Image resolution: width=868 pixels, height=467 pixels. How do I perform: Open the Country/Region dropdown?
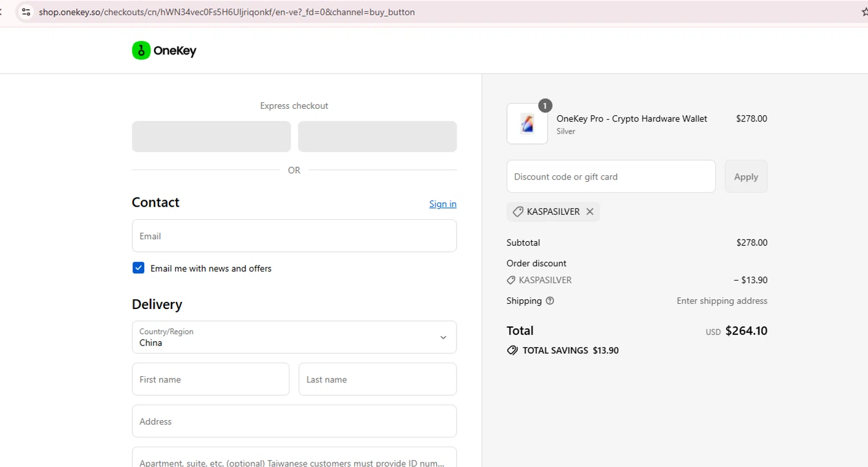coord(294,337)
